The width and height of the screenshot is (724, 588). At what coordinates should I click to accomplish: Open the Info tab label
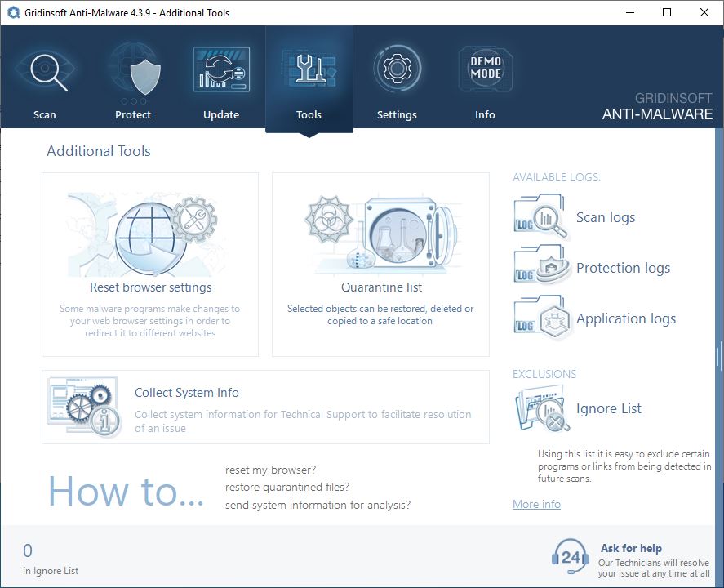[x=486, y=114]
